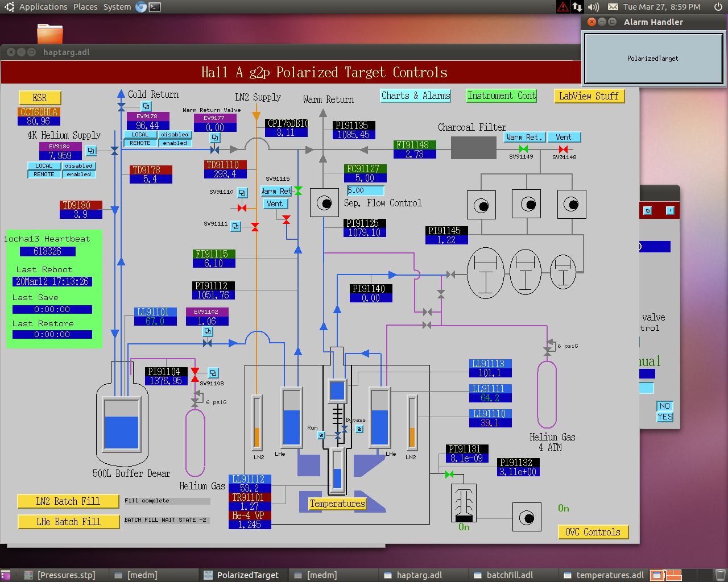Open the terminal launcher in top panel

coord(155,7)
